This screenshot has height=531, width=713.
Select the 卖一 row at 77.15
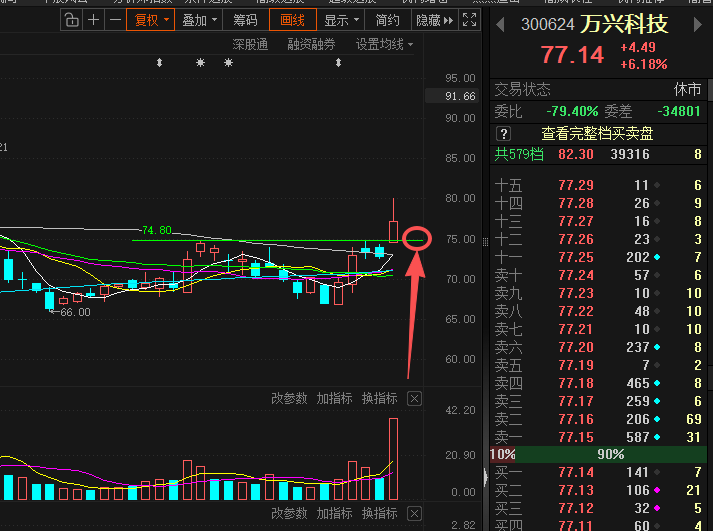pos(599,437)
